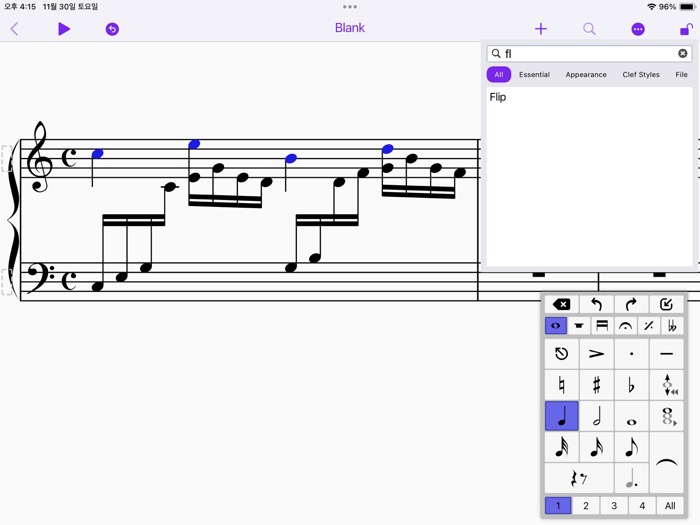This screenshot has height=525, width=700.
Task: Select the All filter tab
Action: tap(499, 75)
